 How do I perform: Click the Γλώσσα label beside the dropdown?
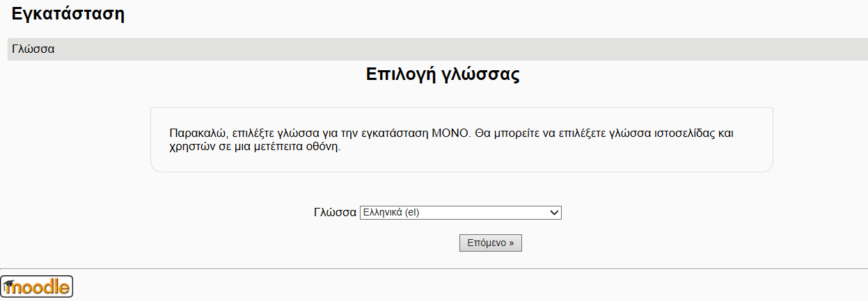(x=335, y=213)
